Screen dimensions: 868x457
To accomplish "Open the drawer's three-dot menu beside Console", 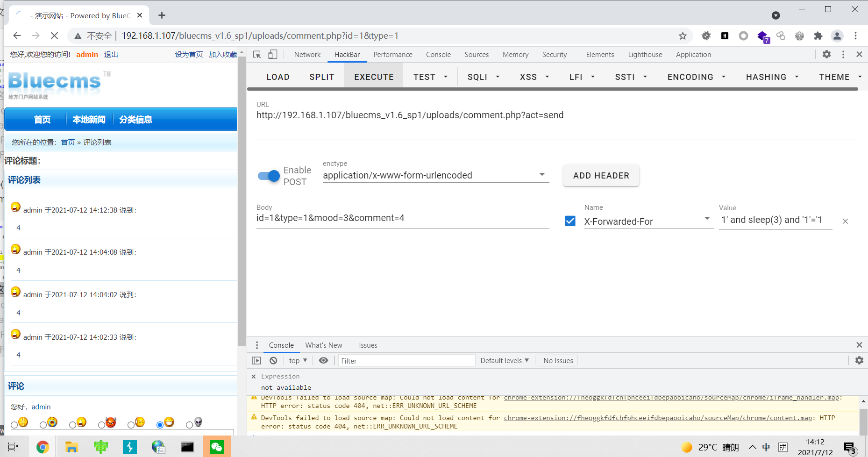I will click(257, 345).
